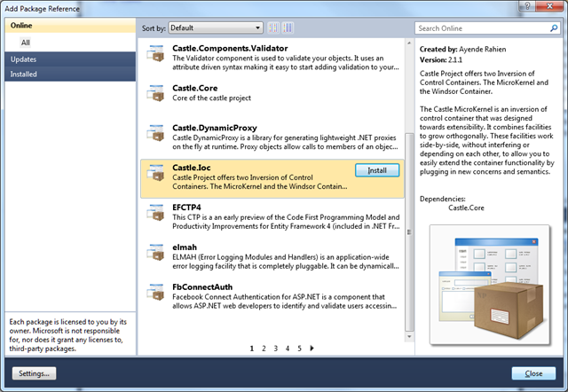568x392 pixels.
Task: Click the Created by Ayende Rahien text
Action: tap(462, 50)
